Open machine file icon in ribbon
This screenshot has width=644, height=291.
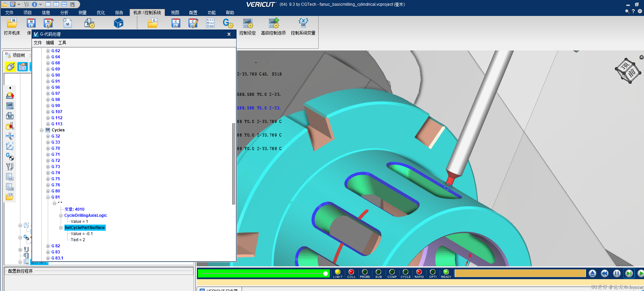12,23
